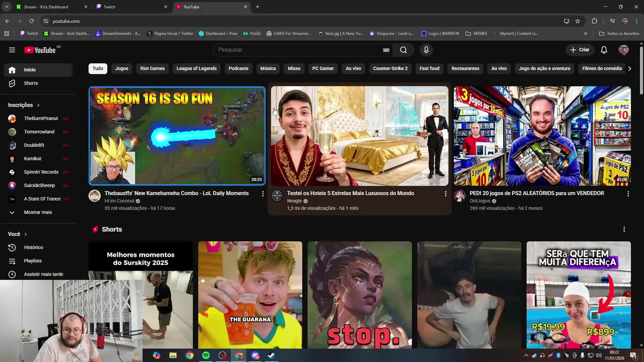Select the Fast food filter chip
This screenshot has width=644, height=362.
coord(430,68)
